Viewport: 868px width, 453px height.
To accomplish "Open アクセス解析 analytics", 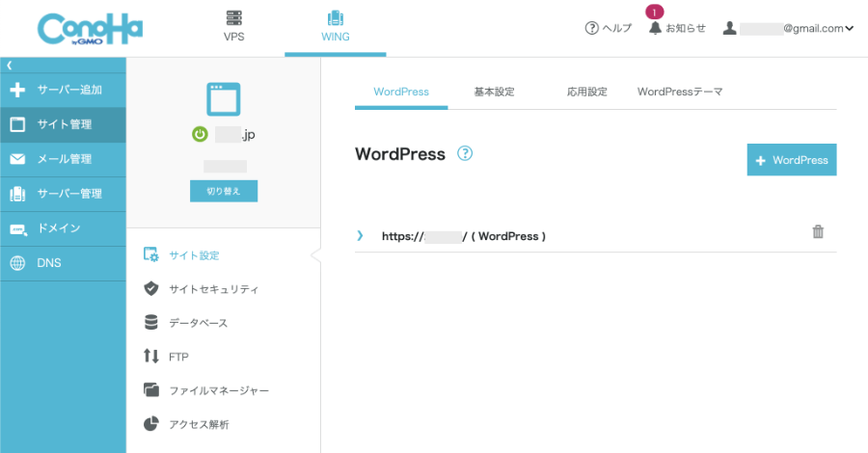I will pyautogui.click(x=199, y=425).
